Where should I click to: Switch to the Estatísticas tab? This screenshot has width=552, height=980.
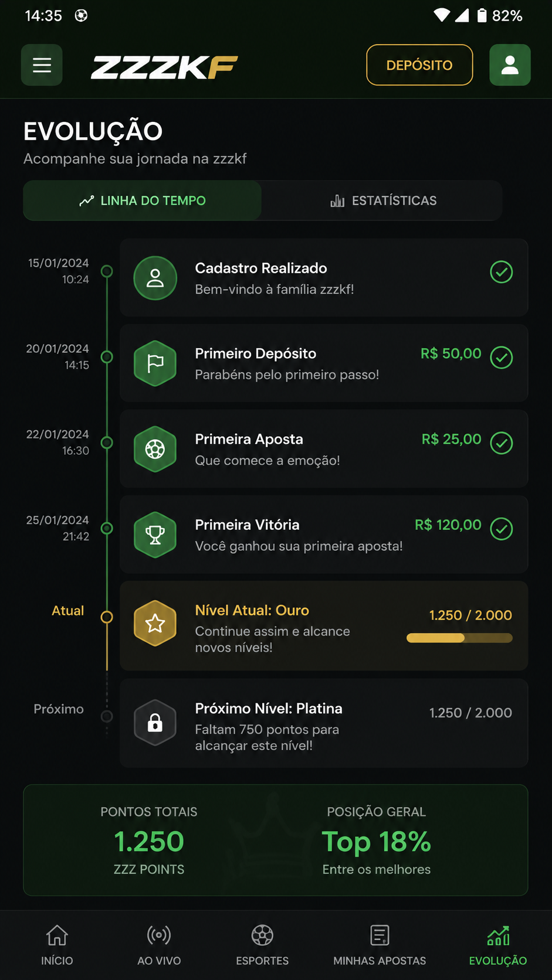coord(382,200)
